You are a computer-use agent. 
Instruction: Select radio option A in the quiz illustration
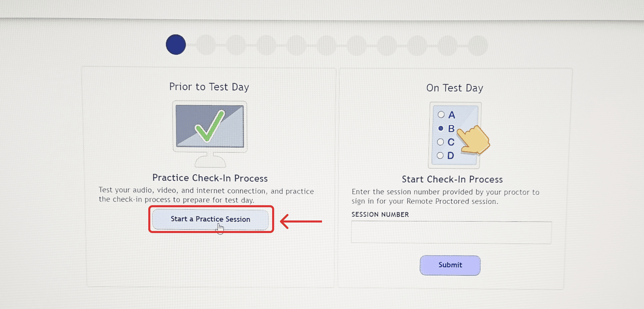point(441,115)
